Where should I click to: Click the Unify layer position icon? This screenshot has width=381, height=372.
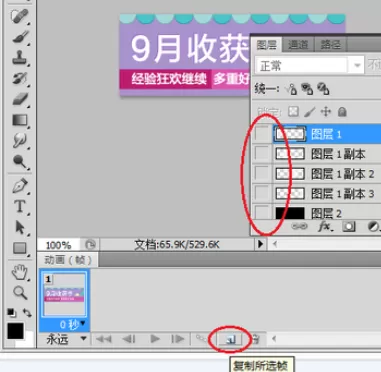click(291, 89)
